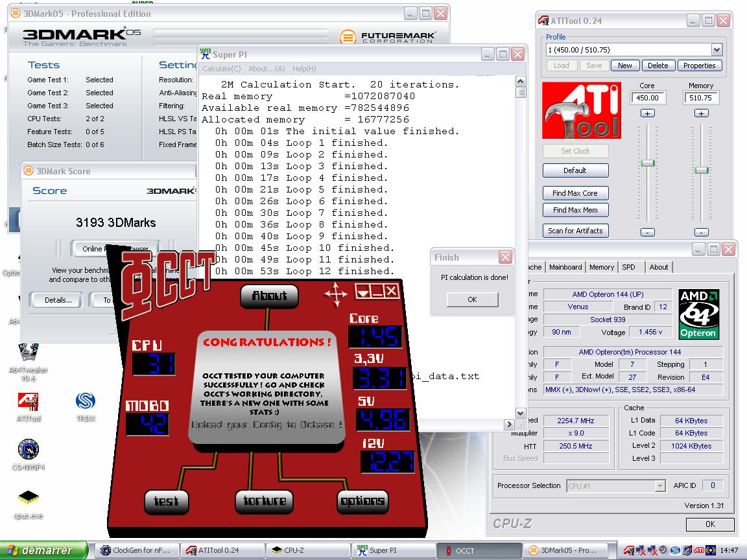Switch to ATITool 0.24 taskbar button
This screenshot has height=560, width=747.
click(x=224, y=550)
